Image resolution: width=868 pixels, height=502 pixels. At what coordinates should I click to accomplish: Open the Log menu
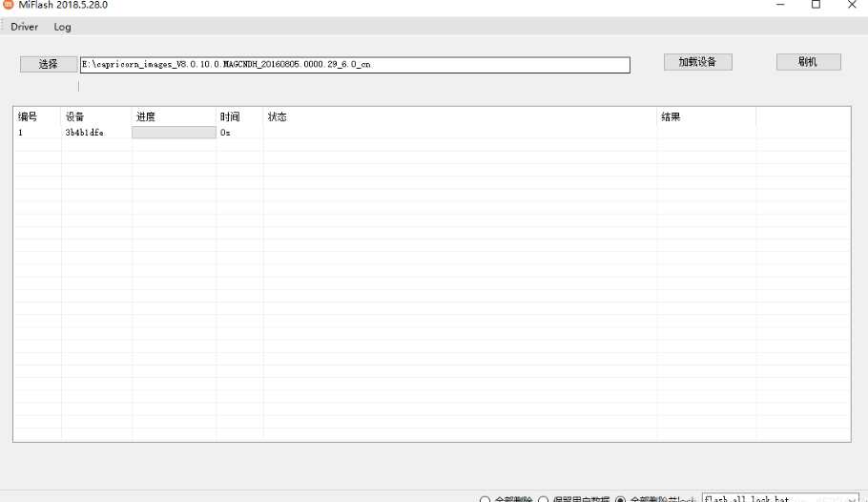(x=62, y=27)
